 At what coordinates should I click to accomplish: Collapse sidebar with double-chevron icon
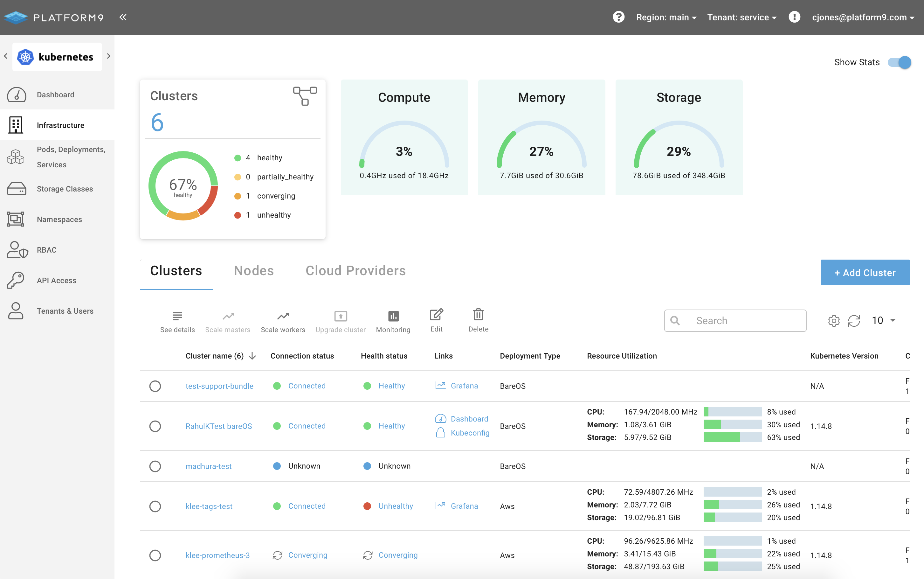click(x=123, y=17)
